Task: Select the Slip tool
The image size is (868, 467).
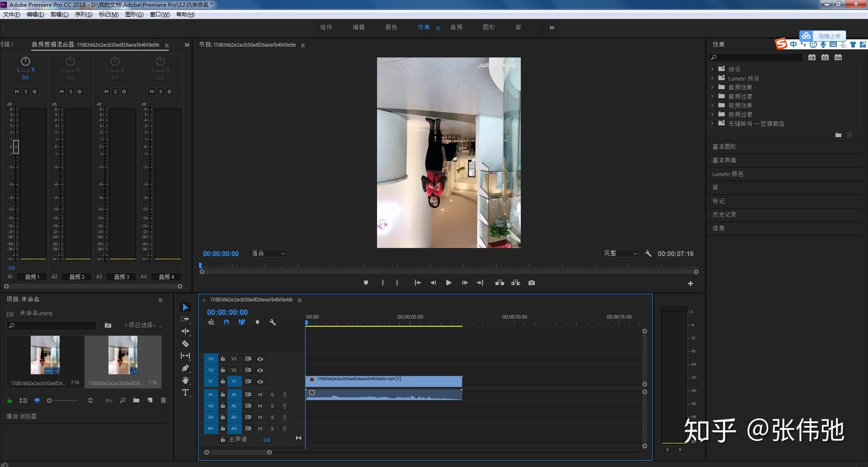Action: pos(185,356)
